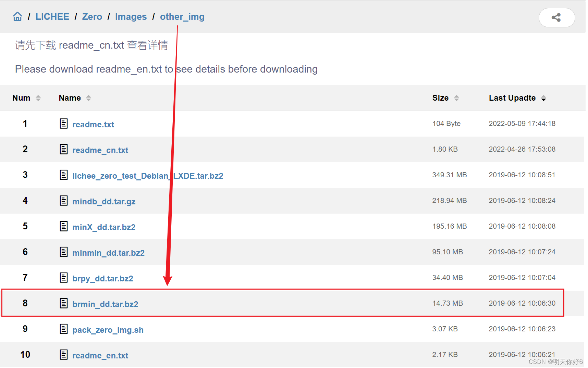Select the 14.73 MB size cell
Viewport: 588px width, 368px height.
tap(448, 303)
